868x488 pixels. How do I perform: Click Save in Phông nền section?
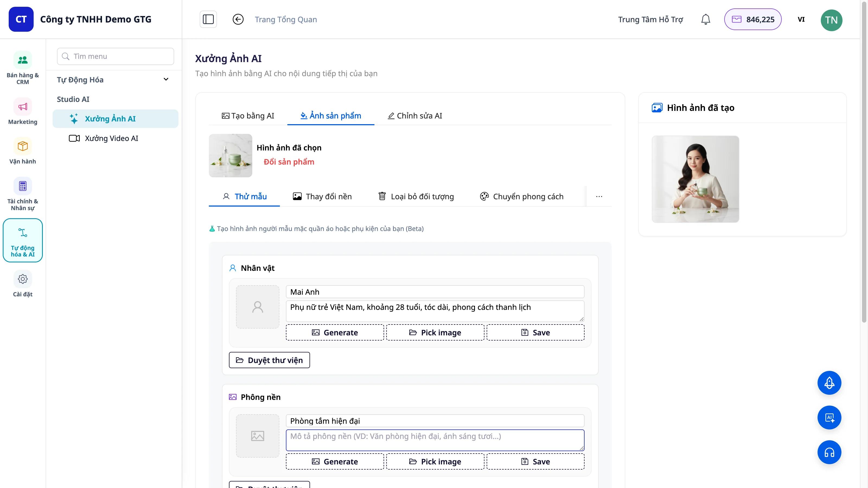point(535,461)
